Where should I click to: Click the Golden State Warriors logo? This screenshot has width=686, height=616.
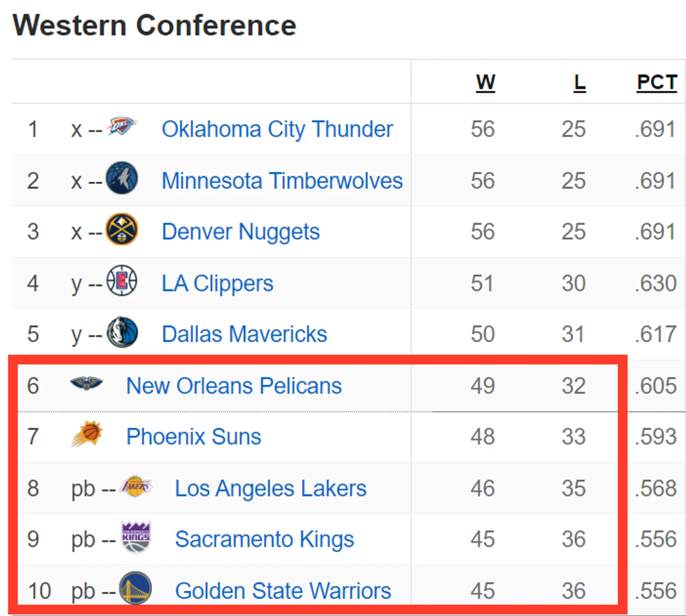tap(135, 588)
